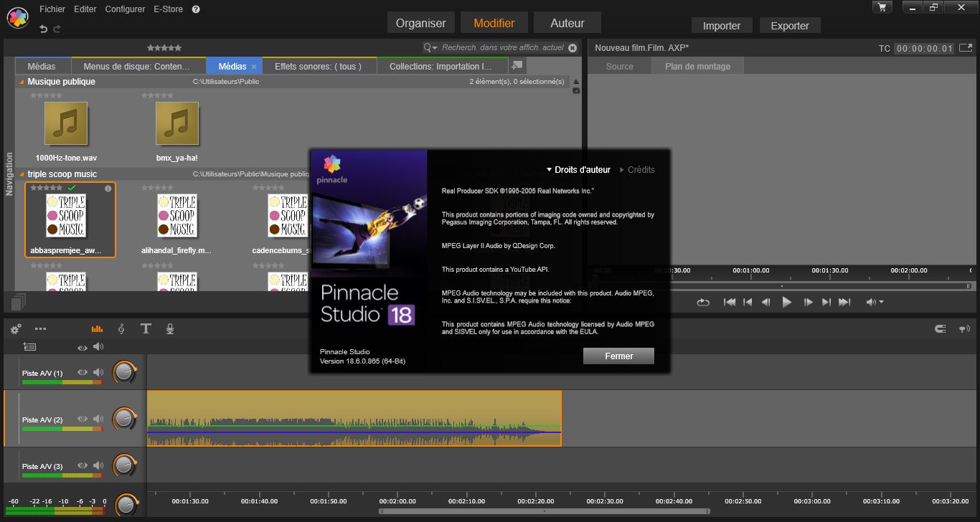Clear the library search with X icon

click(573, 48)
